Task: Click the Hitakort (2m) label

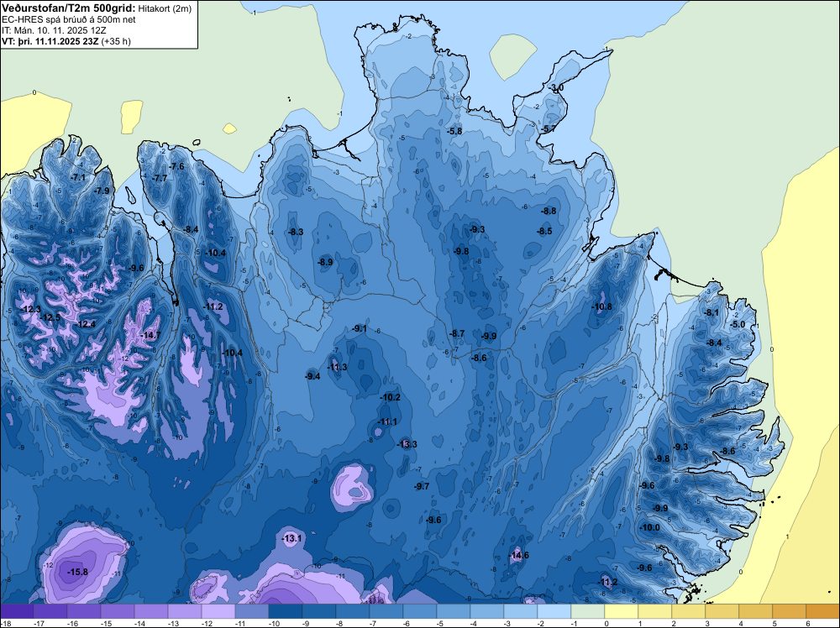Action: (x=165, y=8)
